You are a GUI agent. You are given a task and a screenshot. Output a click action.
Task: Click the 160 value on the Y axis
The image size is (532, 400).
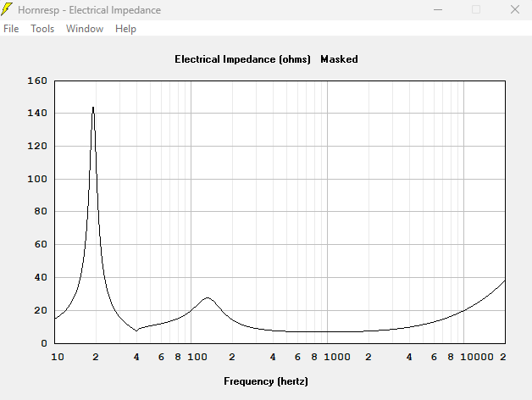tap(37, 81)
